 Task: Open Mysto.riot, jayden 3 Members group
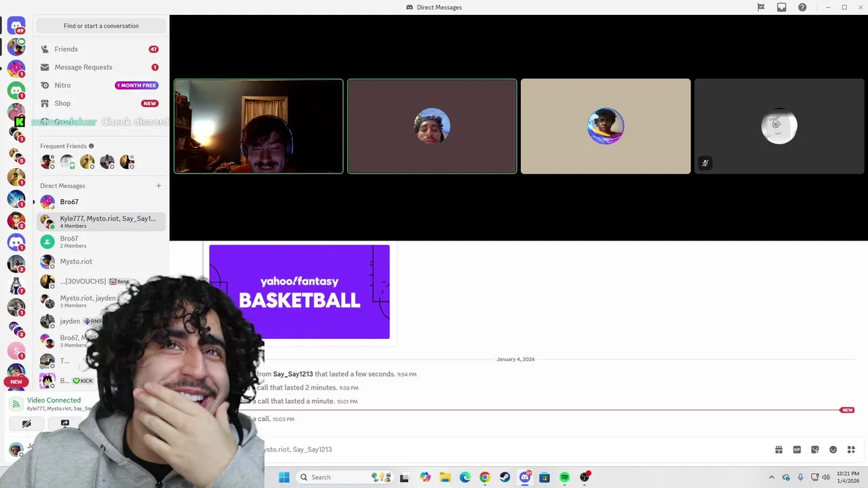(87, 301)
